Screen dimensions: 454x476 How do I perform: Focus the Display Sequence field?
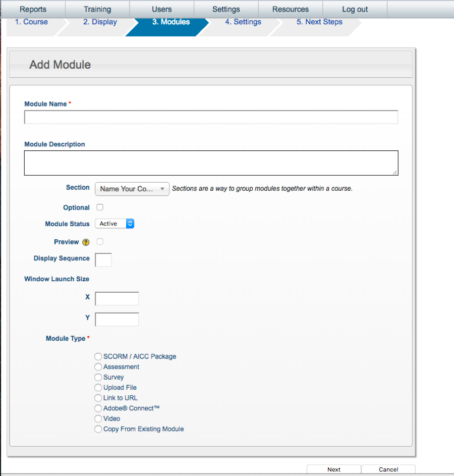coord(103,260)
